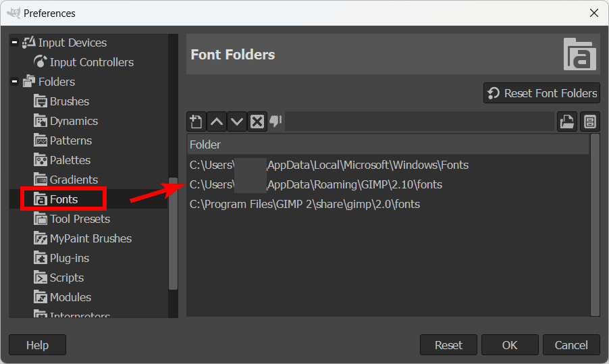Move selected folder up with arrow
The width and height of the screenshot is (609, 364).
pos(217,122)
